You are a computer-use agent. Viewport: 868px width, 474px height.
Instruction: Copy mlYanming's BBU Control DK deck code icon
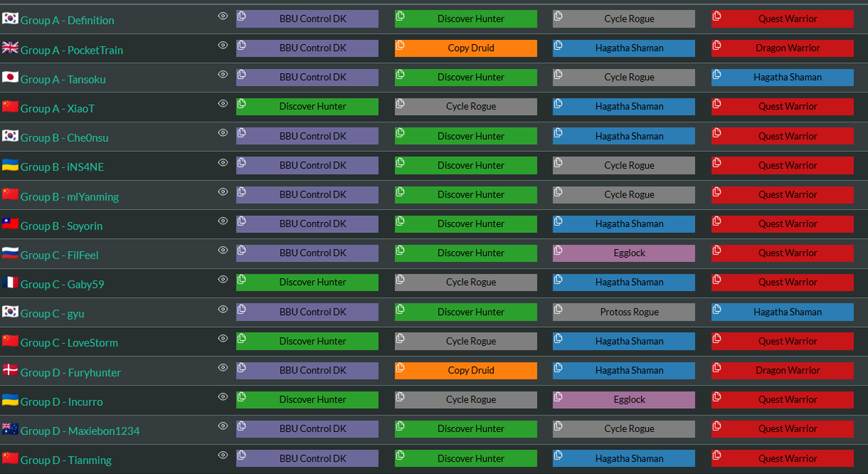(x=242, y=191)
